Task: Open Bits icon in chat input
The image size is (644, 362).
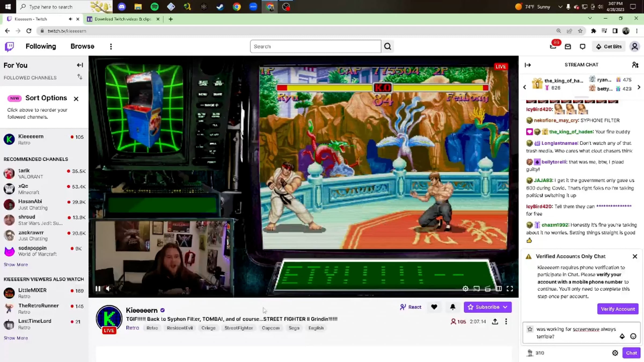Action: (622, 336)
